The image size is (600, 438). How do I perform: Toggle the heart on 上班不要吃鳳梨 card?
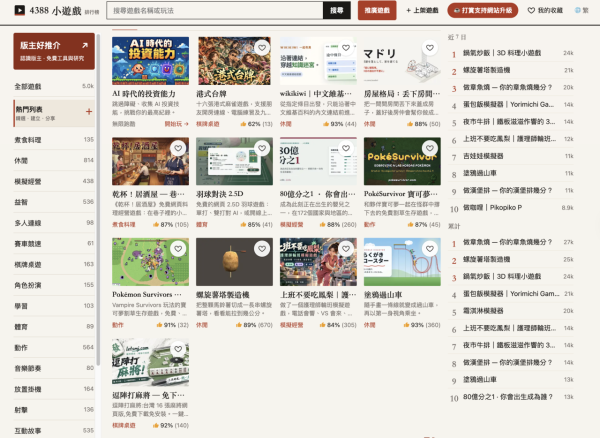click(x=346, y=249)
